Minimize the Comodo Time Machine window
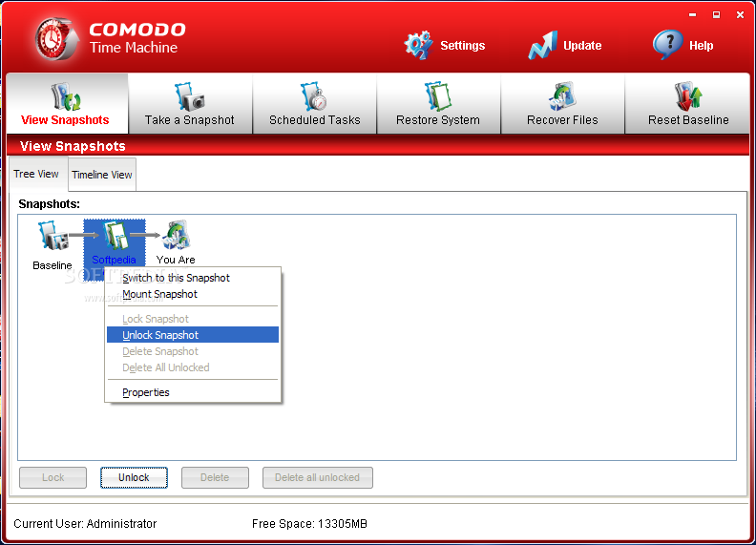Screen dimensions: 756x545 (693, 15)
